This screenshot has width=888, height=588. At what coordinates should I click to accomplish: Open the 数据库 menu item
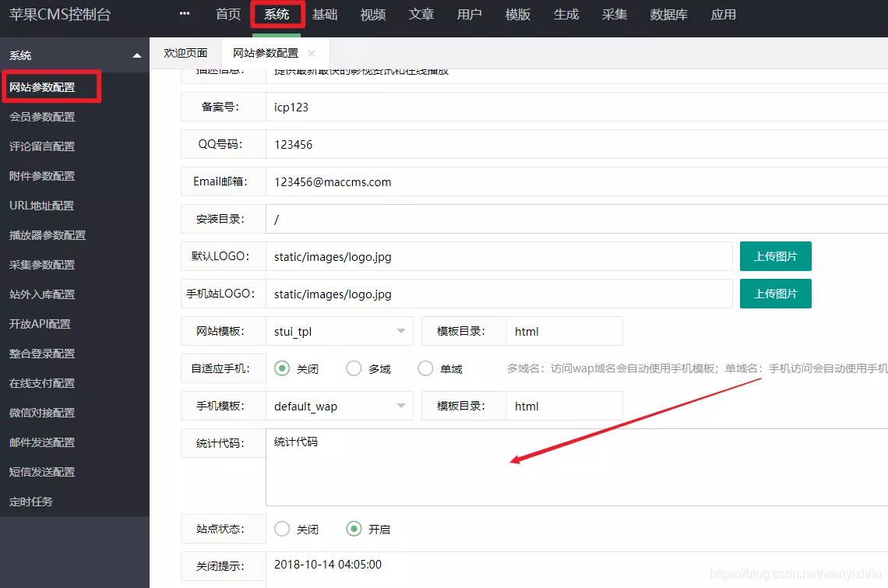coord(668,14)
